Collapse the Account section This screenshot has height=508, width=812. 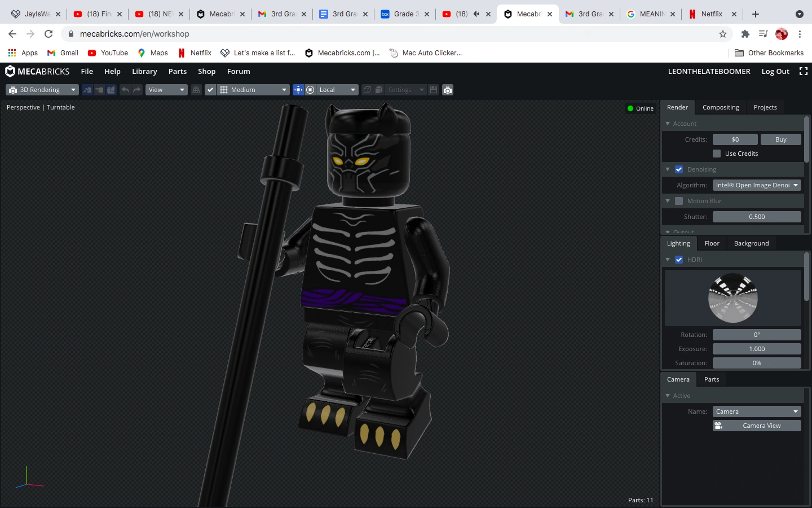(x=668, y=123)
